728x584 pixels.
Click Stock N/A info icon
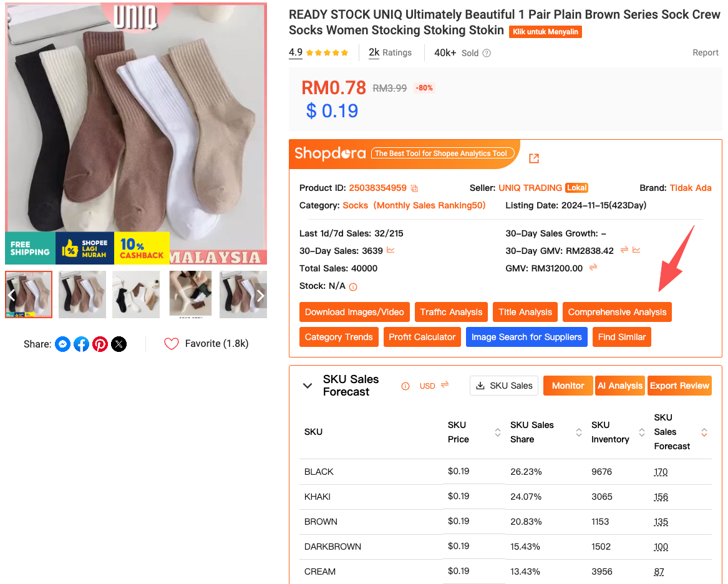pos(353,287)
